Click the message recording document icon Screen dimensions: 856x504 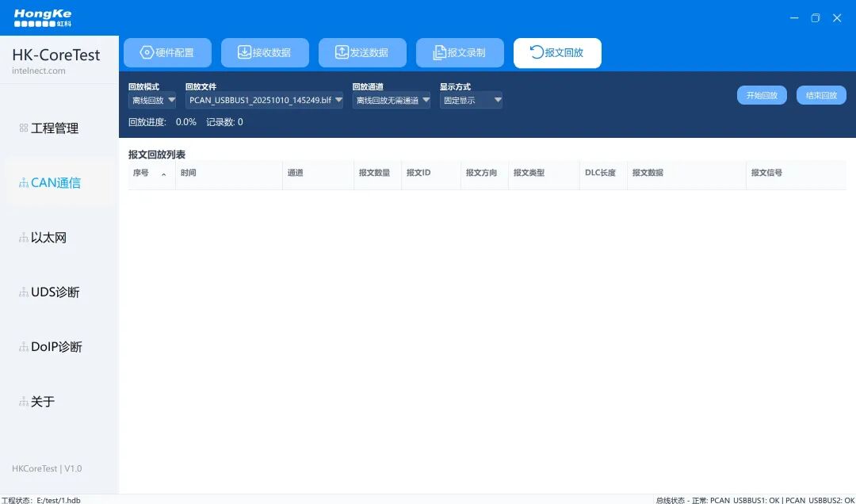[439, 52]
